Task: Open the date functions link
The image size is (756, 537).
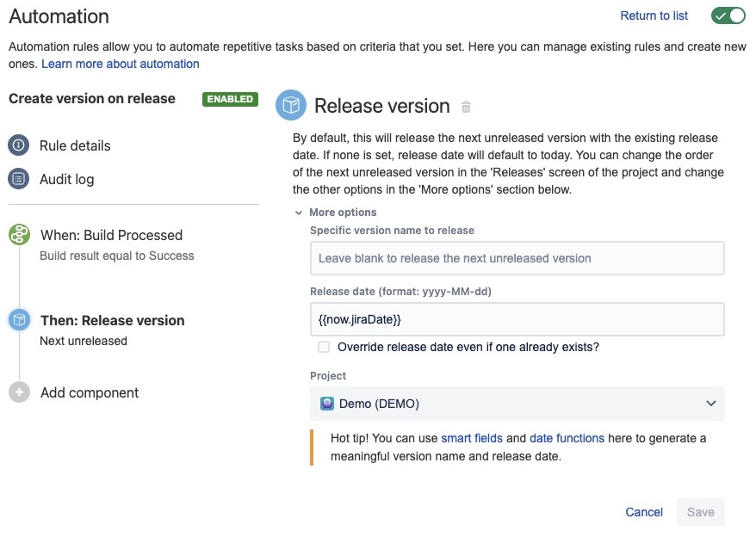Action: [567, 438]
